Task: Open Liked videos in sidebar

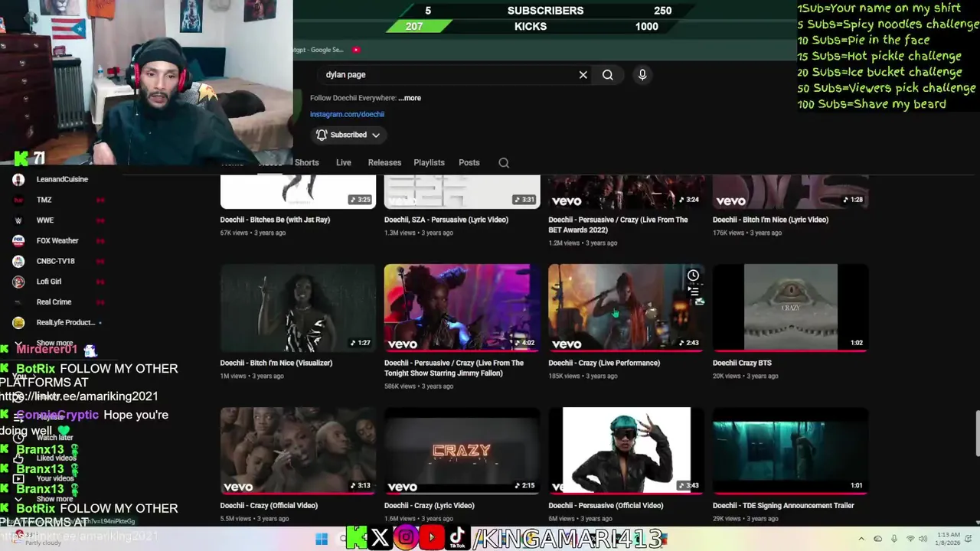Action: click(56, 458)
